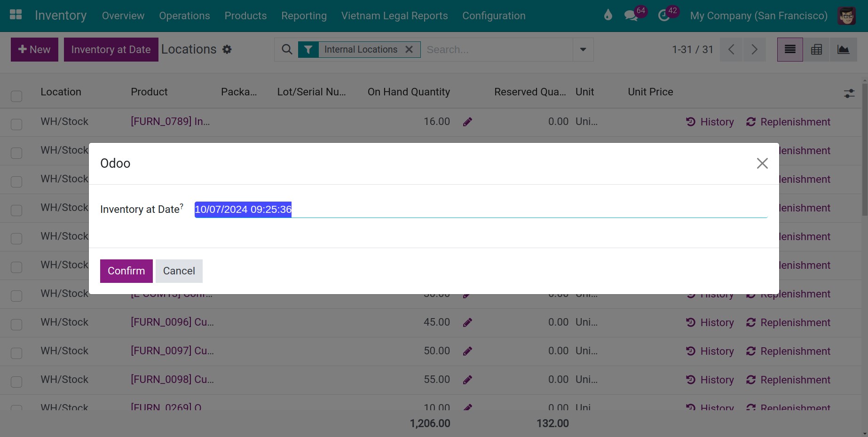Open the apps grid home menu
The image size is (868, 437).
tap(16, 15)
